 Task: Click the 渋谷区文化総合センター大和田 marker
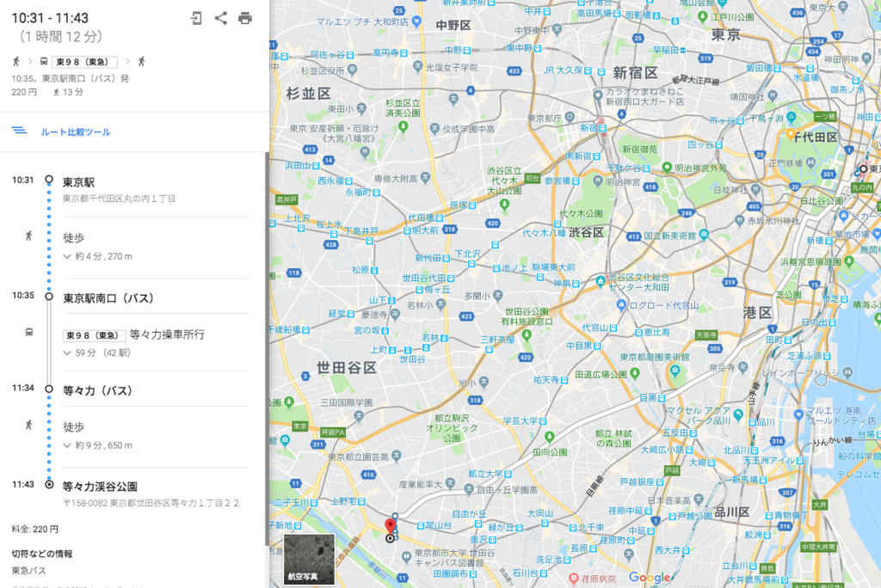pyautogui.click(x=600, y=280)
